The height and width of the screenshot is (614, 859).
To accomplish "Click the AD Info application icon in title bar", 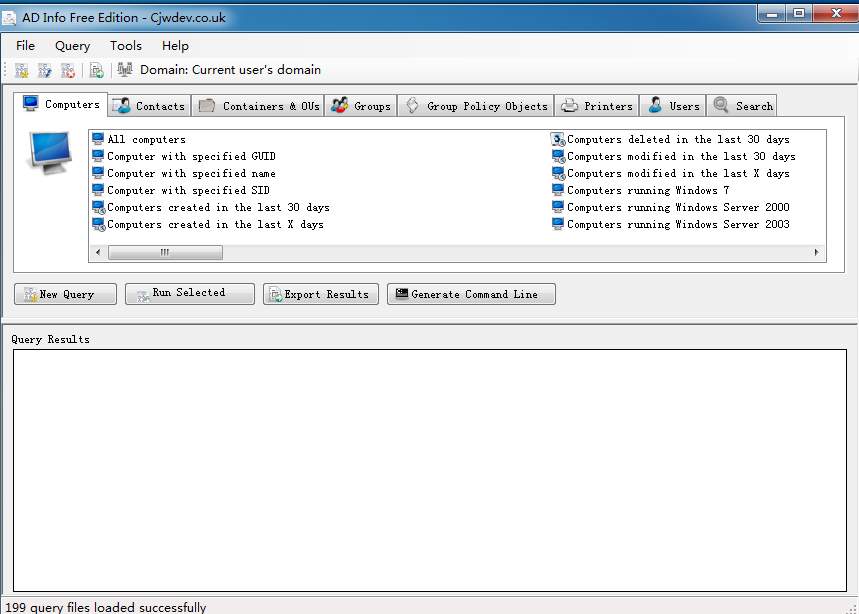I will tap(9, 18).
